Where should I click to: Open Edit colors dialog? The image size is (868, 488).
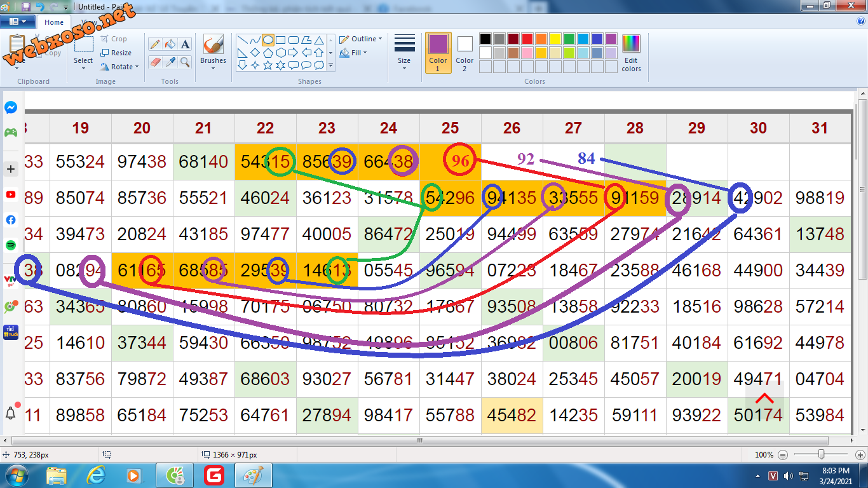[x=631, y=53]
